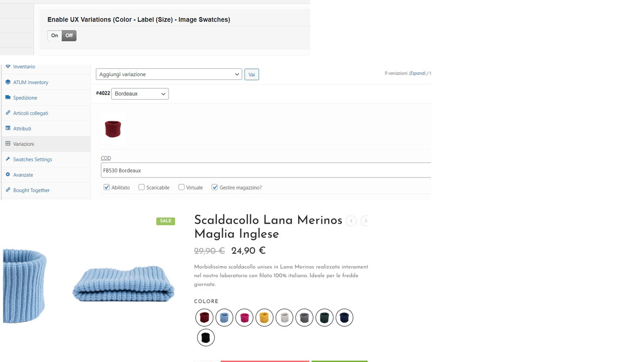Check the Virtuale checkbox
Image resolution: width=644 pixels, height=362 pixels.
[182, 187]
